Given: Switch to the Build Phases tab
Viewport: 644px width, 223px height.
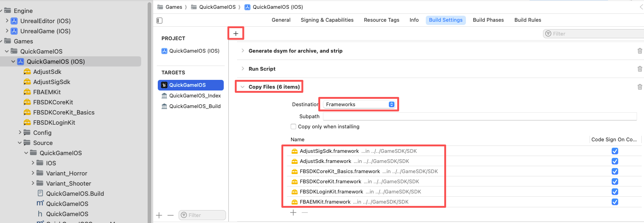Looking at the screenshot, I should coord(488,20).
